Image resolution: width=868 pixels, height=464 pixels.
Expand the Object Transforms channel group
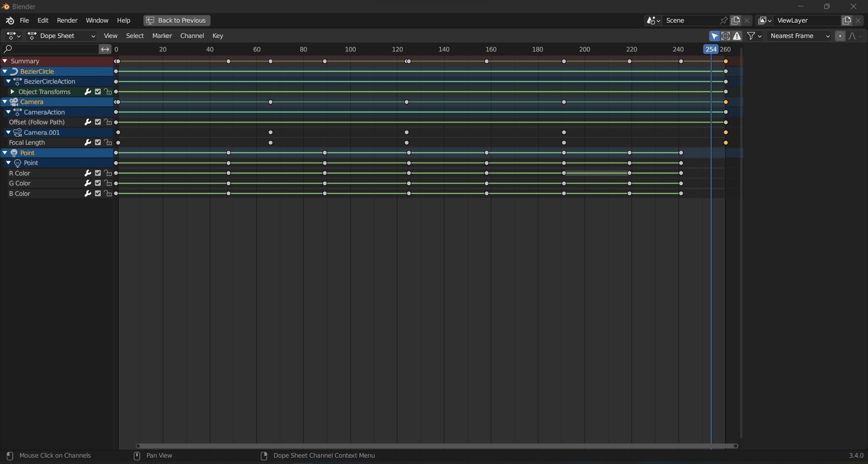click(x=12, y=92)
